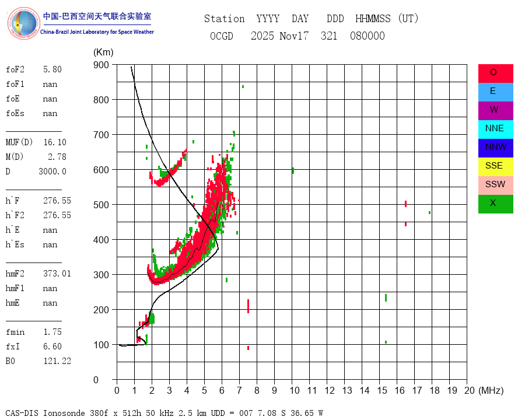Click the Chinese laboratory title text
This screenshot has width=525, height=420.
coord(97,16)
